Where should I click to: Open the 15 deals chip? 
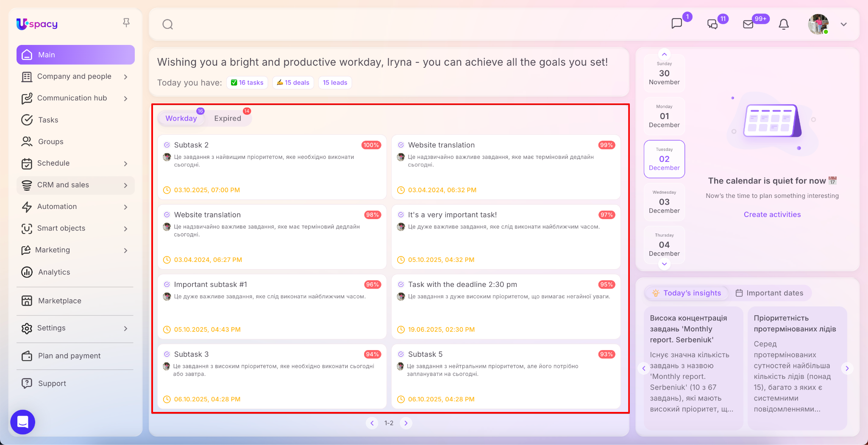point(293,83)
